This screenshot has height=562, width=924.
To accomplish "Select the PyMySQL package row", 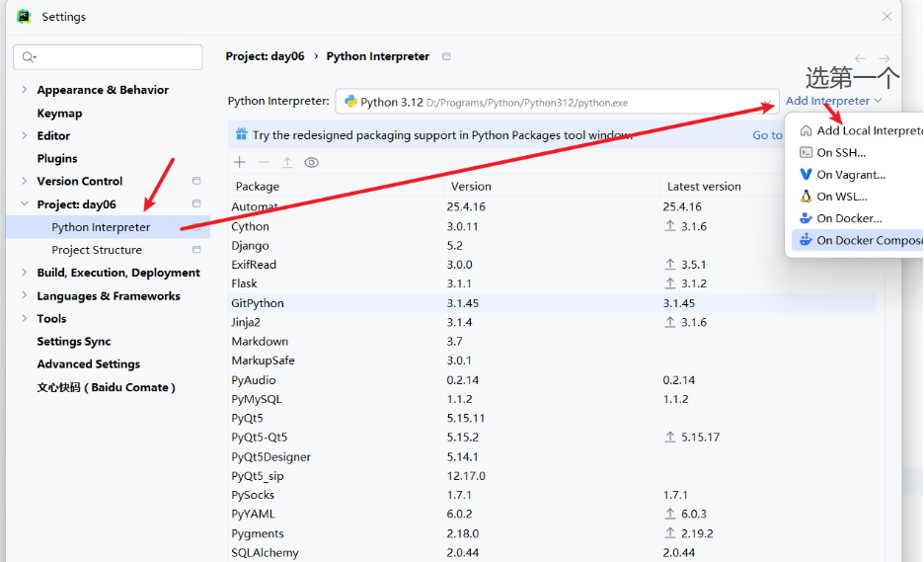I will point(552,399).
